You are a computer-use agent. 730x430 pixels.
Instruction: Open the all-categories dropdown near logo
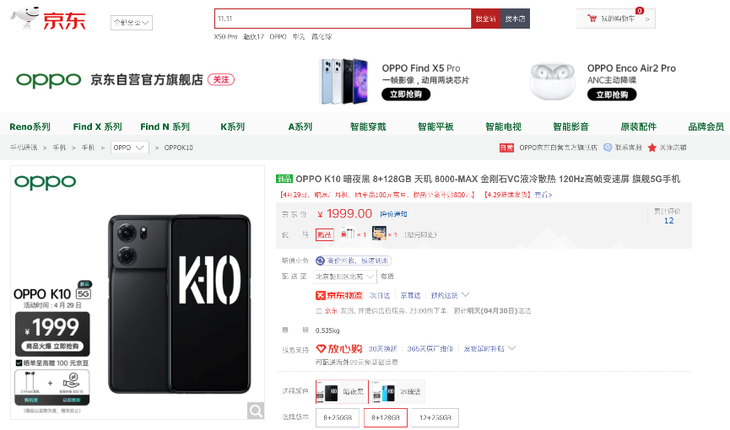(131, 22)
